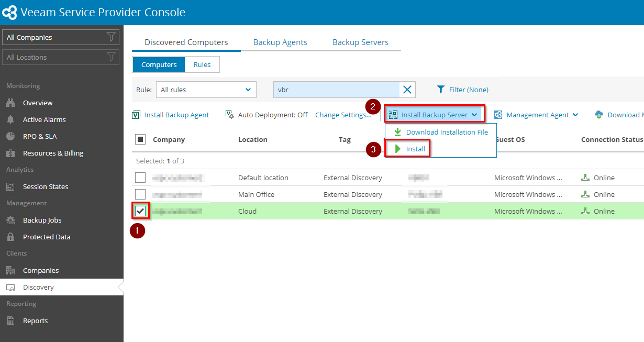The height and width of the screenshot is (342, 644).
Task: Click the Auto Deployment gear icon
Action: click(x=229, y=115)
